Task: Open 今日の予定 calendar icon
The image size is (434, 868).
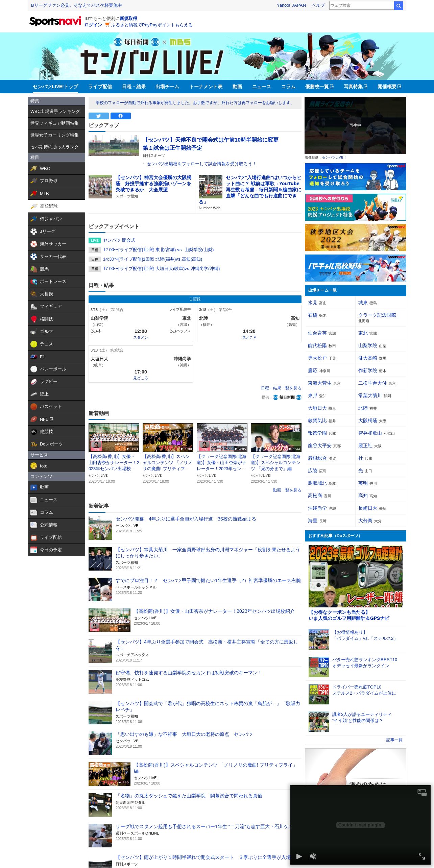Action: click(34, 550)
